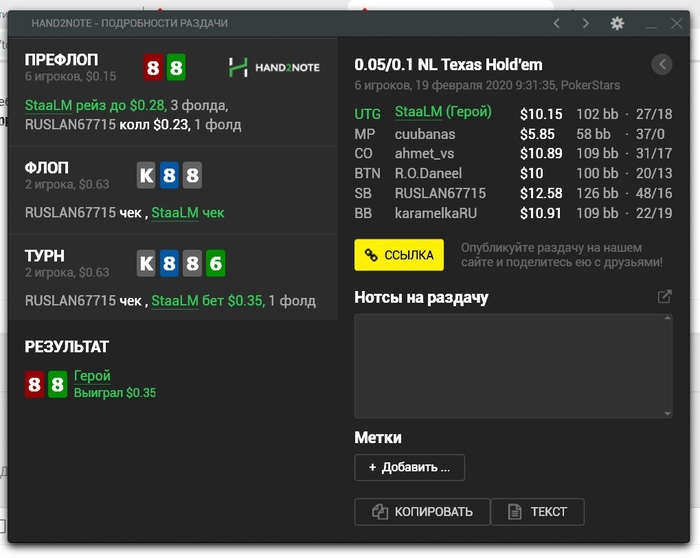Click the 48/16 stats value

[654, 193]
